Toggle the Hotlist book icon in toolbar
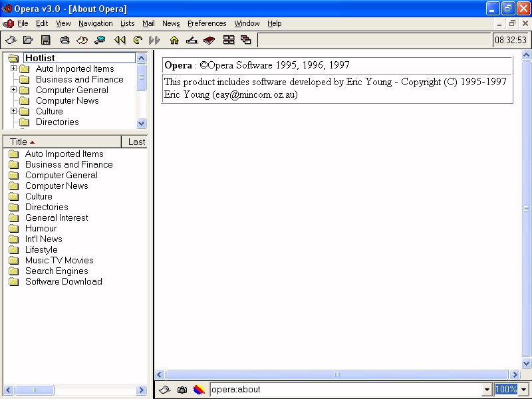The width and height of the screenshot is (532, 399). coord(209,40)
